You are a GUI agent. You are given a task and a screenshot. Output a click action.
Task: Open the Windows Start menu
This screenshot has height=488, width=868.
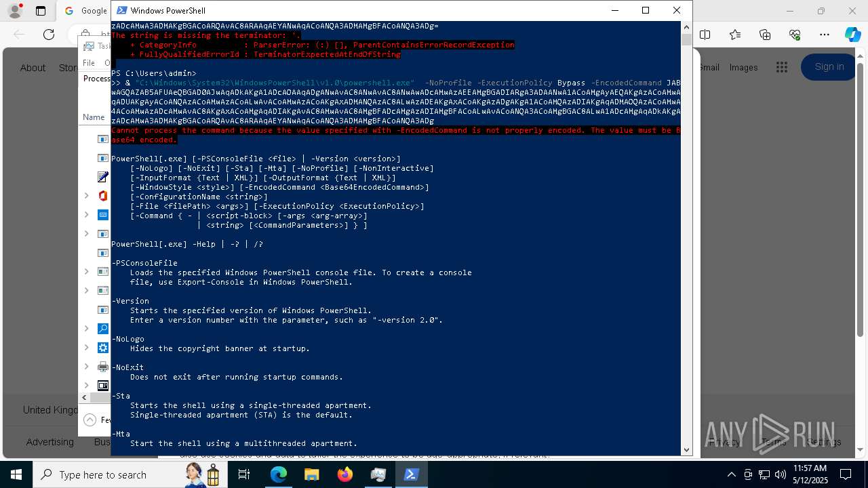[x=16, y=474]
